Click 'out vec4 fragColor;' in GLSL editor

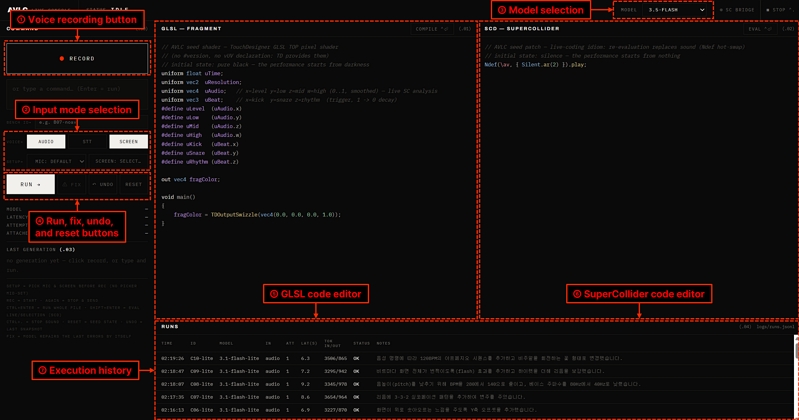tap(191, 179)
